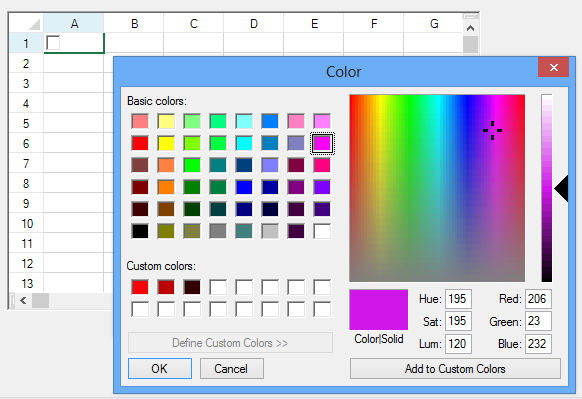Click the Green value field

click(x=538, y=321)
